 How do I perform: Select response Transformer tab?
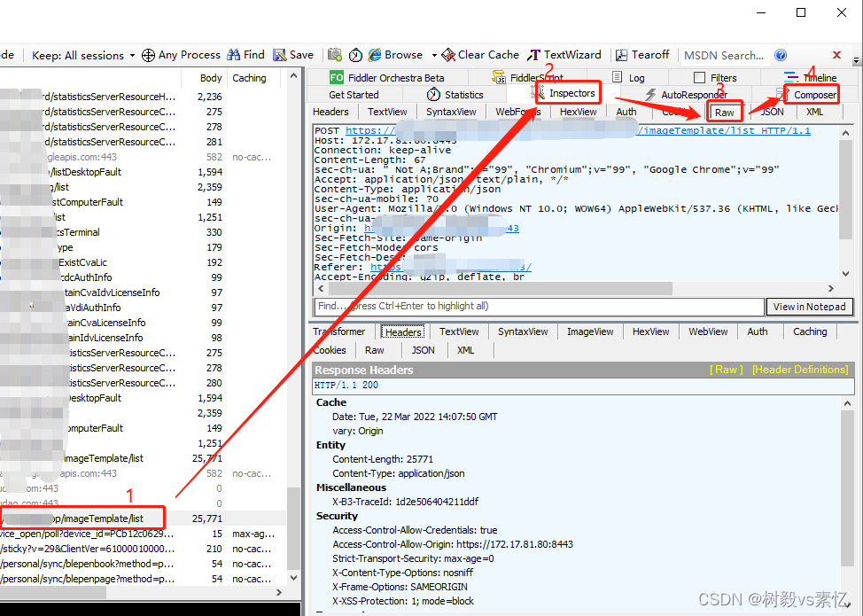tap(338, 331)
